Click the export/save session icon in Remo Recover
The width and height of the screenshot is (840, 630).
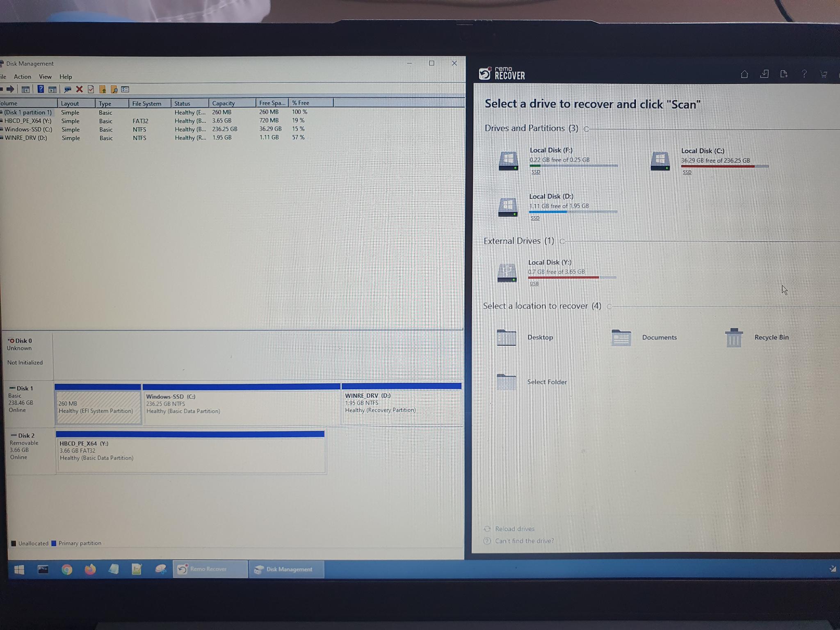784,74
